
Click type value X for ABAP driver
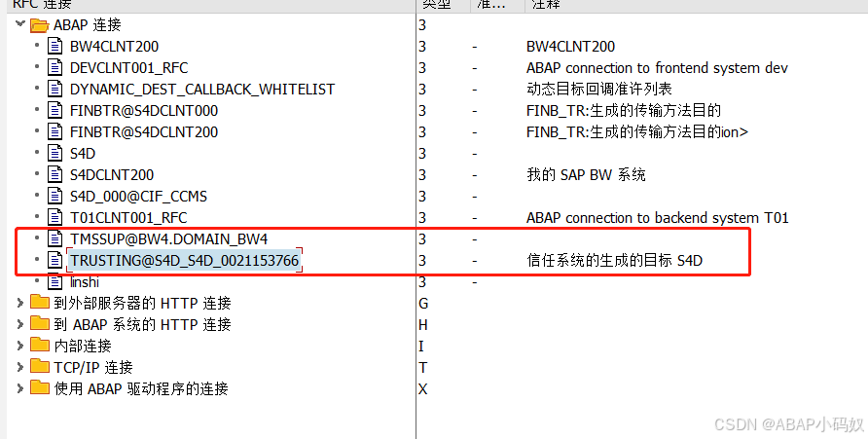click(x=423, y=389)
